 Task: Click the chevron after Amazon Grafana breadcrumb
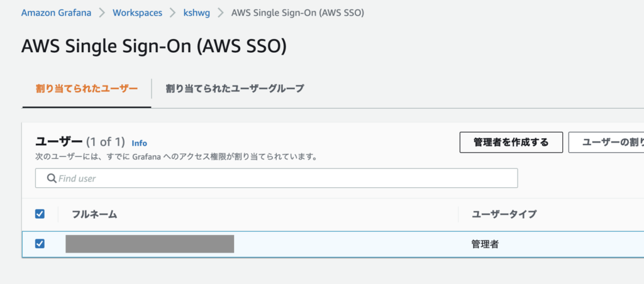tap(102, 13)
